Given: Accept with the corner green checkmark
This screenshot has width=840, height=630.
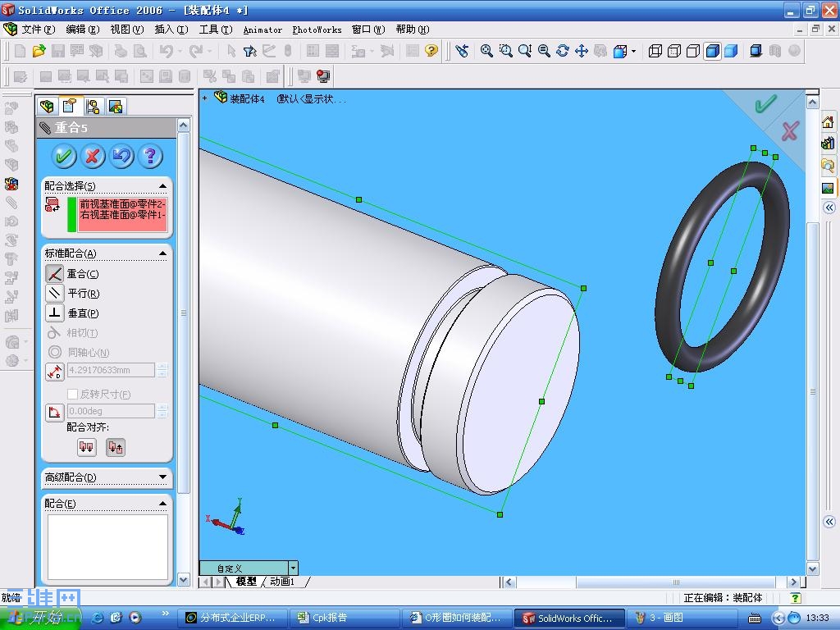Looking at the screenshot, I should pyautogui.click(x=766, y=103).
